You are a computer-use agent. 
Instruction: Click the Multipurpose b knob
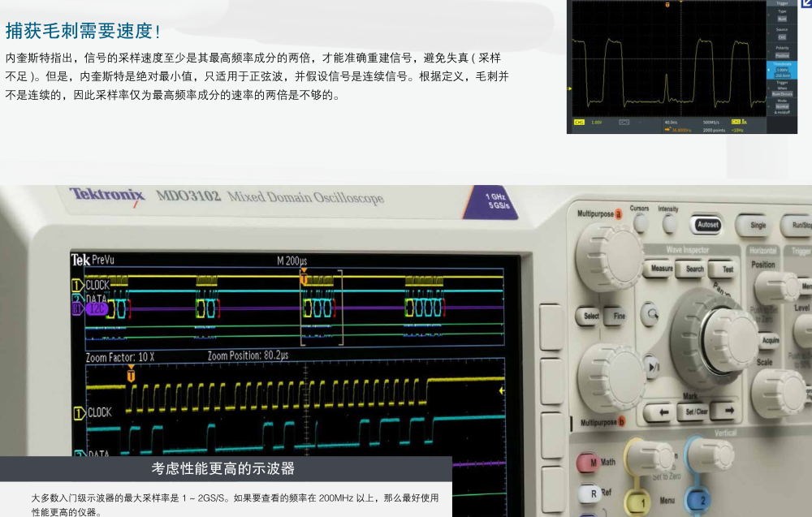(x=612, y=378)
